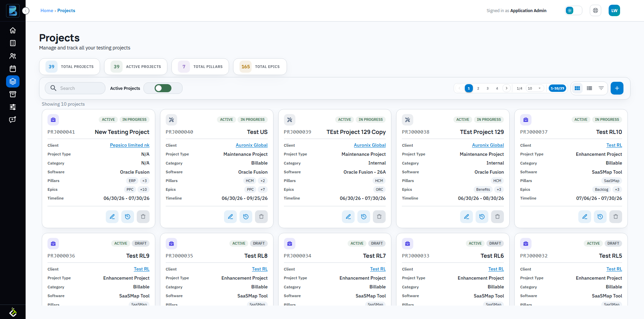
Task: Click the PRJ000039 project ID
Action: point(297,132)
